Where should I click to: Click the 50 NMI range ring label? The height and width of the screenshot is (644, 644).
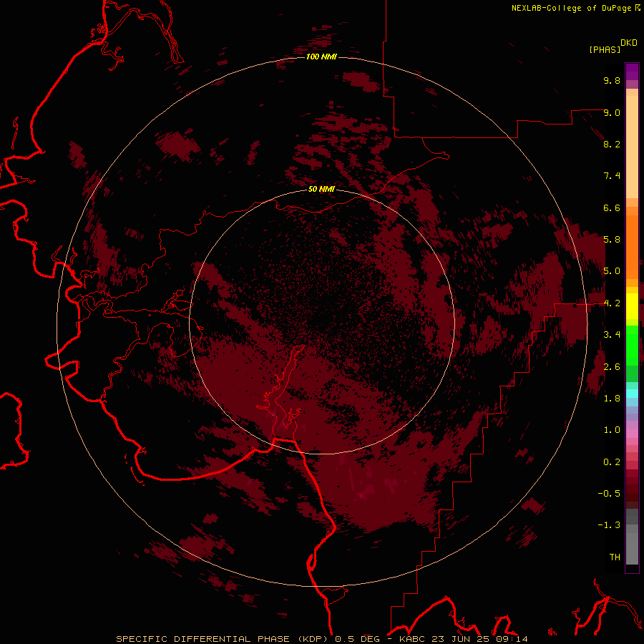321,189
